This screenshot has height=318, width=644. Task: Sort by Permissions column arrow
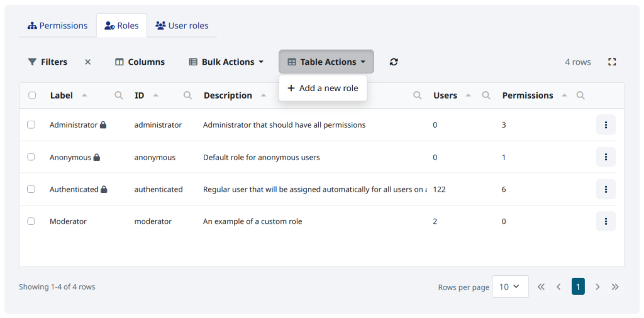click(x=564, y=95)
